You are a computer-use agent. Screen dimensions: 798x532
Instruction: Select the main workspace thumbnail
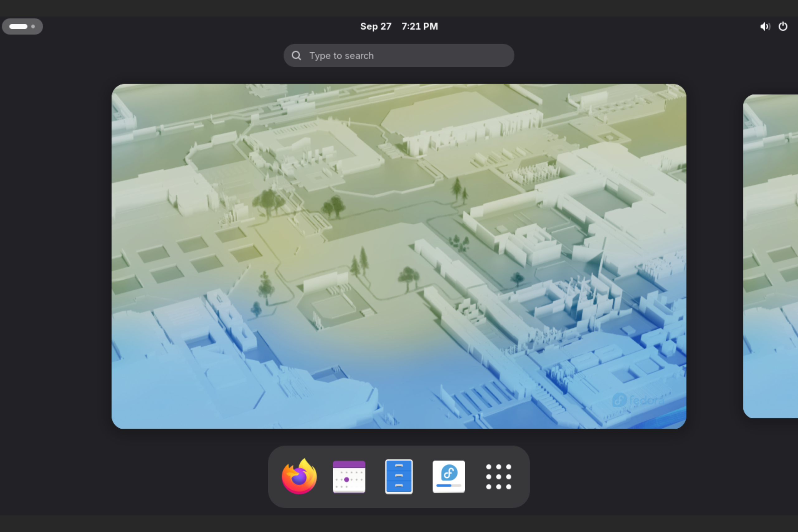(399, 256)
